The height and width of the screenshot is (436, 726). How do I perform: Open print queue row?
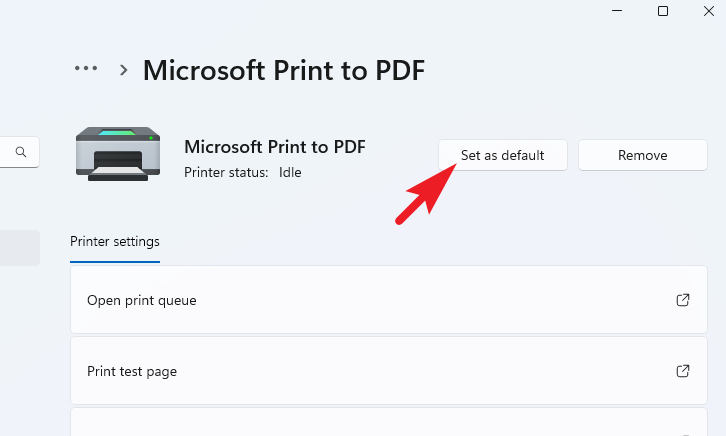click(388, 300)
